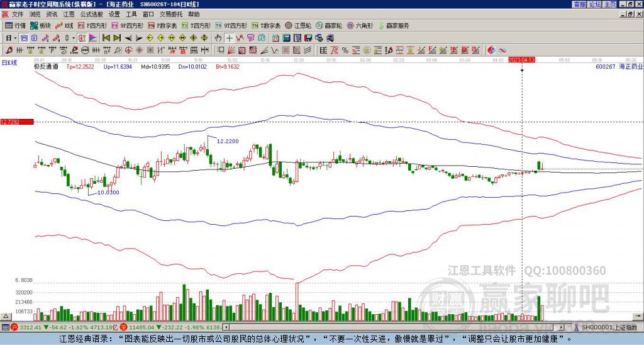The image size is (644, 345).
Task: Expand the candlestick style dropdown arrow
Action: point(74,38)
